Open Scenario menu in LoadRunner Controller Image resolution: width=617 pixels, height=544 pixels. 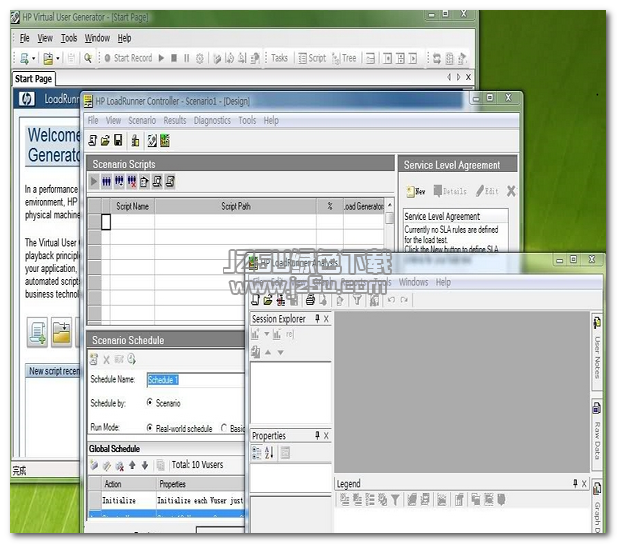pyautogui.click(x=142, y=120)
